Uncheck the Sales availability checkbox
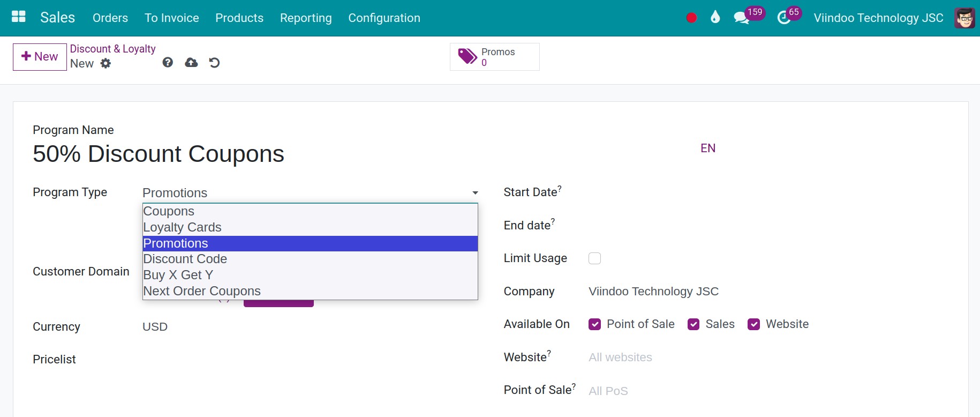This screenshot has width=980, height=417. pos(693,324)
